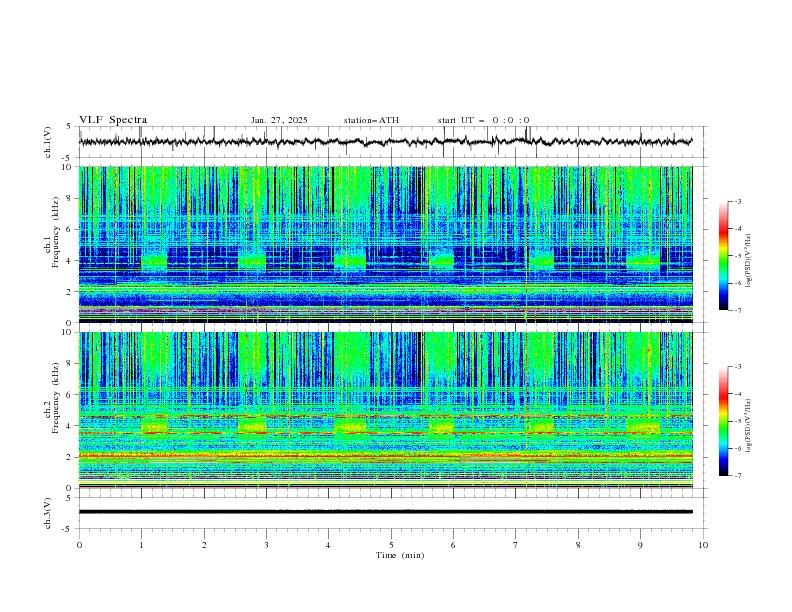Viewport: 792px width, 612px height.
Task: Click the ch.2 colorbar '-3' tick label
Action: pos(738,367)
